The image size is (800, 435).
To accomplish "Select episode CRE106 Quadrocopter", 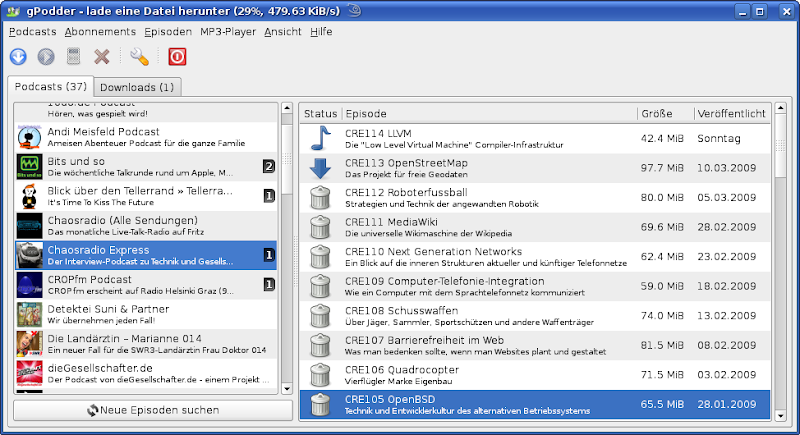I will [535, 375].
